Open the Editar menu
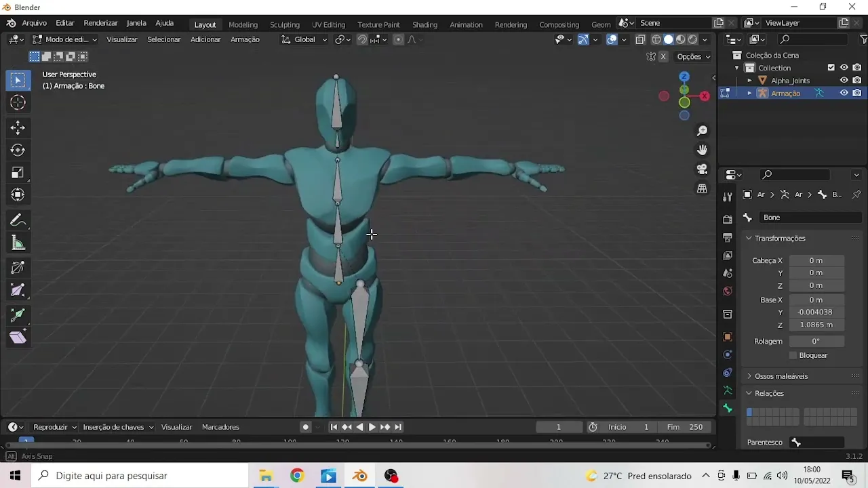 point(65,23)
